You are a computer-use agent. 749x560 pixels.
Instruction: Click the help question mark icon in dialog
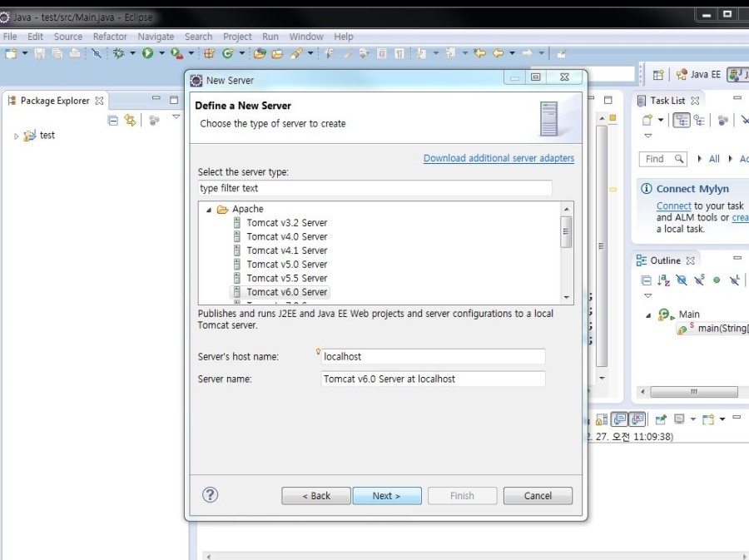click(x=211, y=494)
